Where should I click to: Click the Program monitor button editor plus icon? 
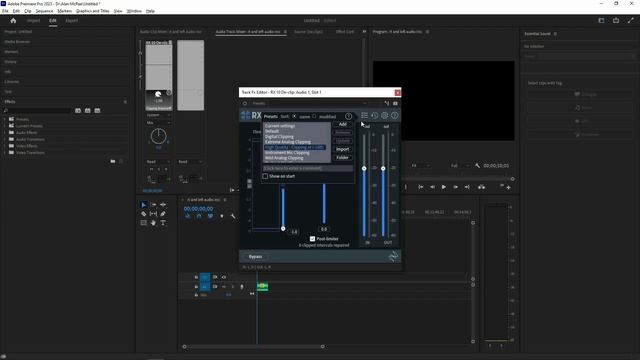tap(509, 187)
